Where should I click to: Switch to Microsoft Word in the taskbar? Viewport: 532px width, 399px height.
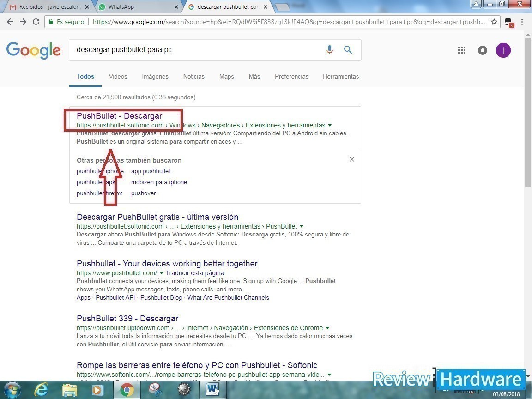[213, 390]
